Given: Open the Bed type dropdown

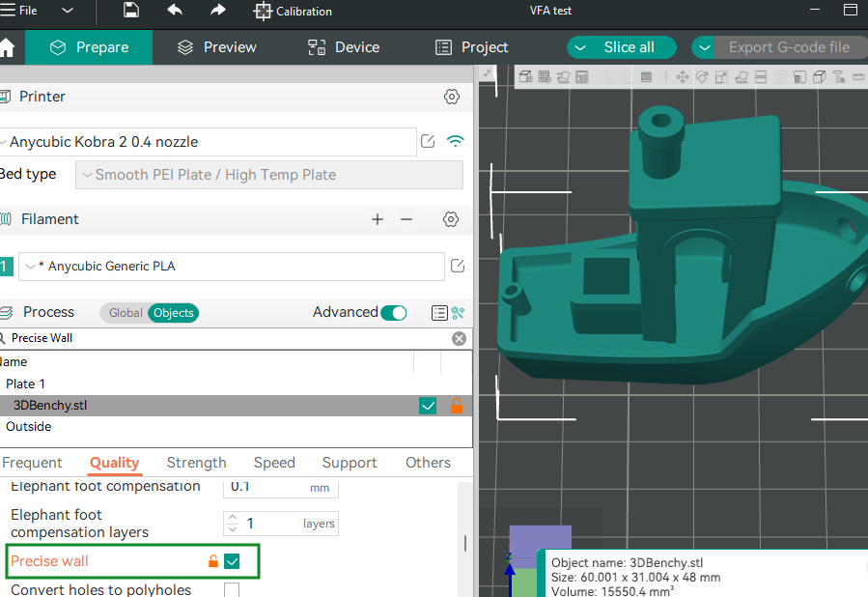Looking at the screenshot, I should tap(268, 174).
